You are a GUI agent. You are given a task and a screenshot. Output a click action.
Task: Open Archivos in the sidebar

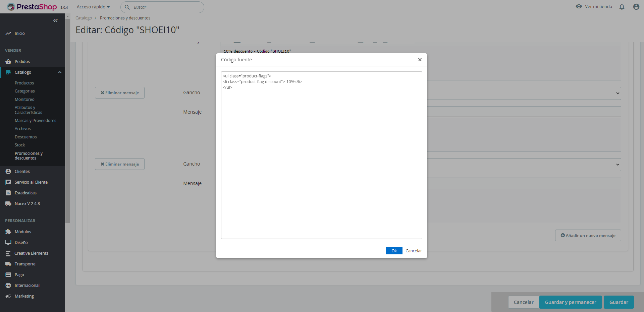pyautogui.click(x=22, y=129)
